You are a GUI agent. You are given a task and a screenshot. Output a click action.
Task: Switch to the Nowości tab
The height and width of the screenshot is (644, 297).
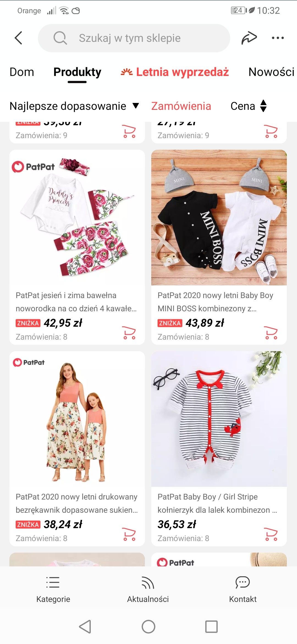pyautogui.click(x=271, y=72)
